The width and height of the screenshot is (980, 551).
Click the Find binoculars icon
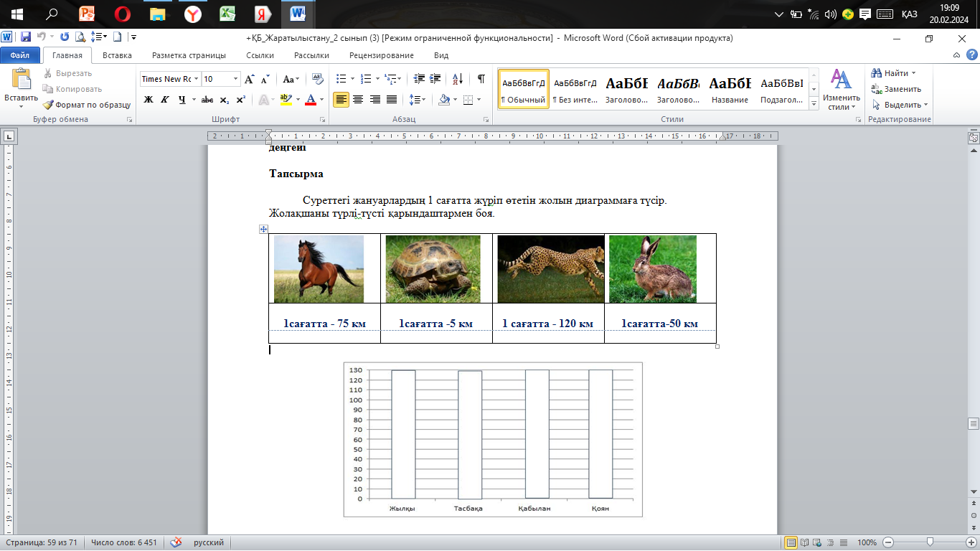tap(877, 73)
